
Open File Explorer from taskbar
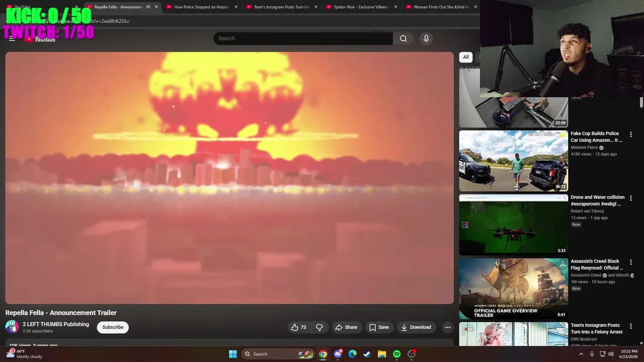click(x=382, y=354)
